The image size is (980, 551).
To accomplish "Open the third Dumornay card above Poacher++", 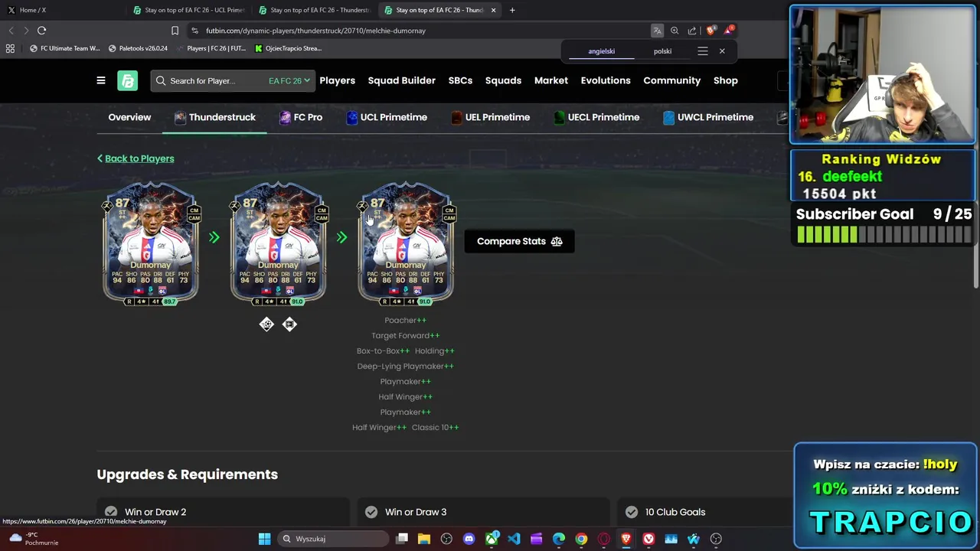I will click(x=406, y=243).
